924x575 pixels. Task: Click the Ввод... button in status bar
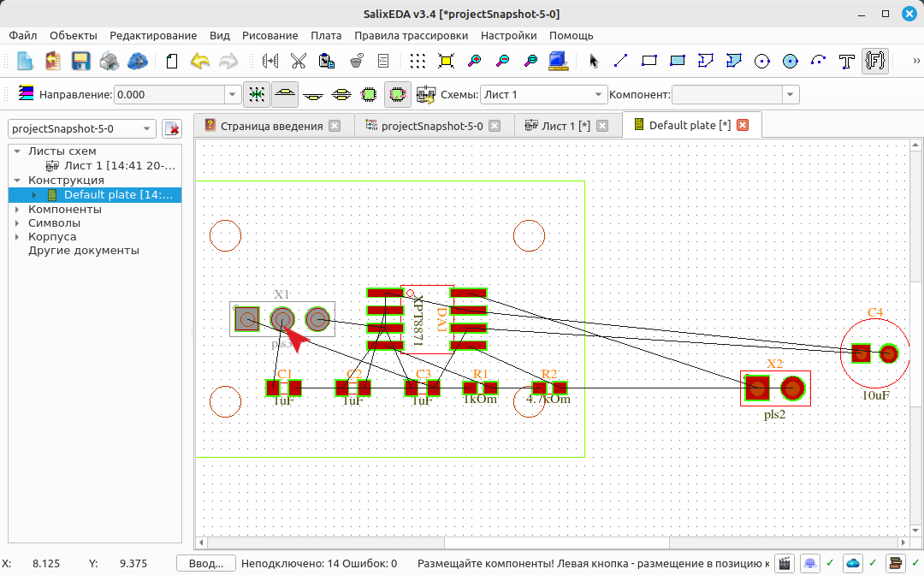[x=205, y=564]
